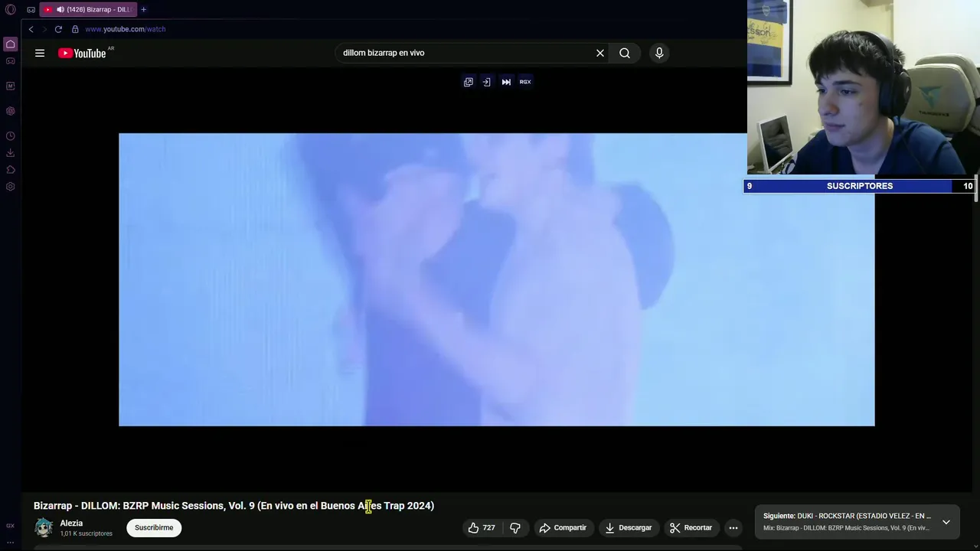This screenshot has width=980, height=551.
Task: Subscribe with the Suscribirme button
Action: point(154,527)
